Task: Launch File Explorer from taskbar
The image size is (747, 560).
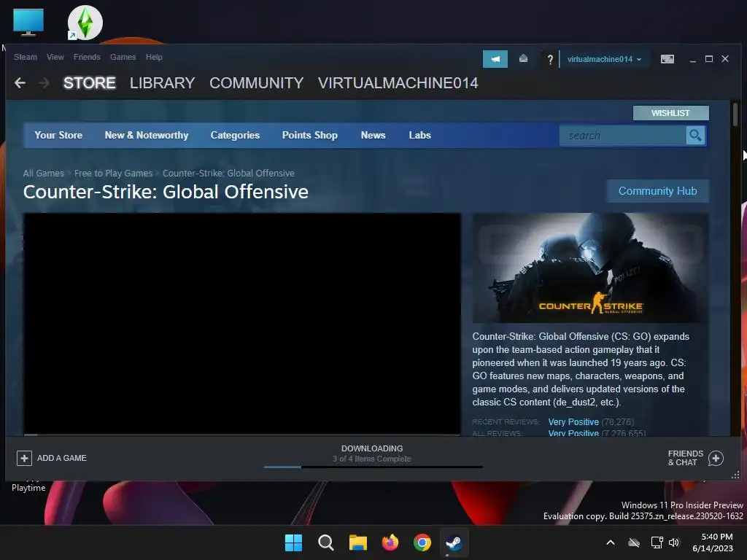Action: pyautogui.click(x=357, y=542)
